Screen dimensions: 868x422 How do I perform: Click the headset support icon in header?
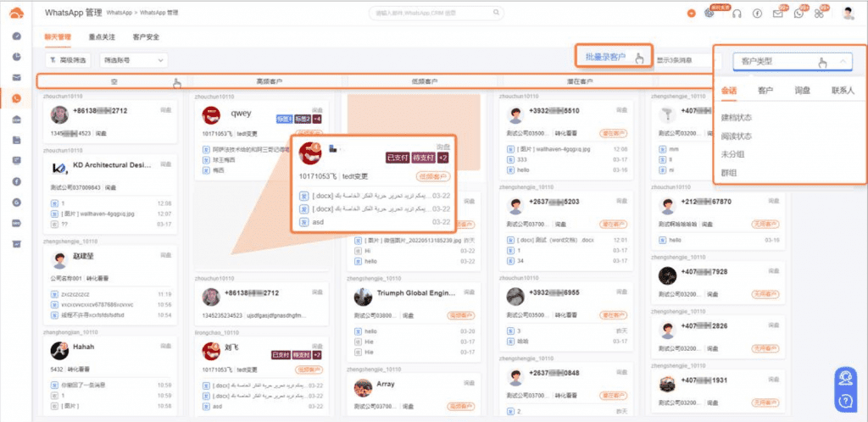(737, 13)
